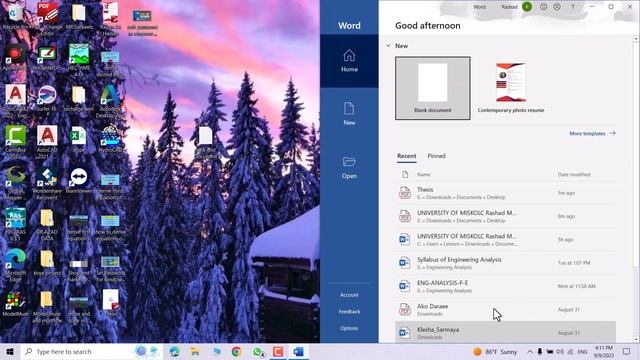Screen dimensions: 640x360
Task: Open Word Options from the sidebar
Action: [349, 328]
